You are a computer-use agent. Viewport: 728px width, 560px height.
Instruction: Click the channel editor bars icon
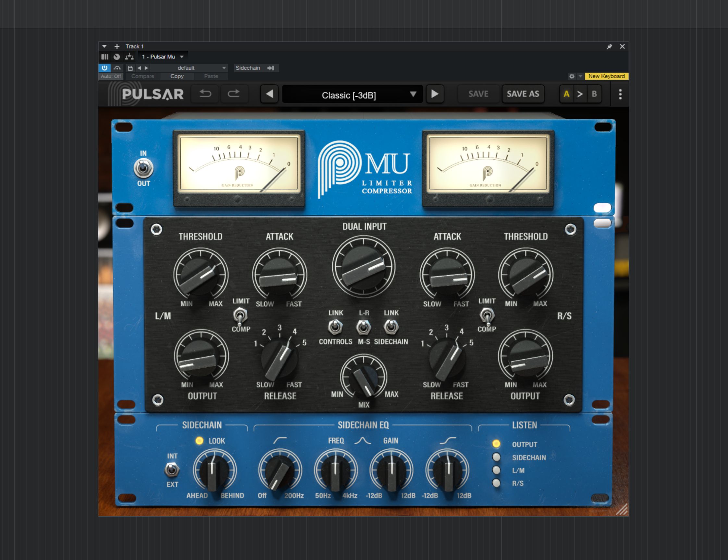105,57
